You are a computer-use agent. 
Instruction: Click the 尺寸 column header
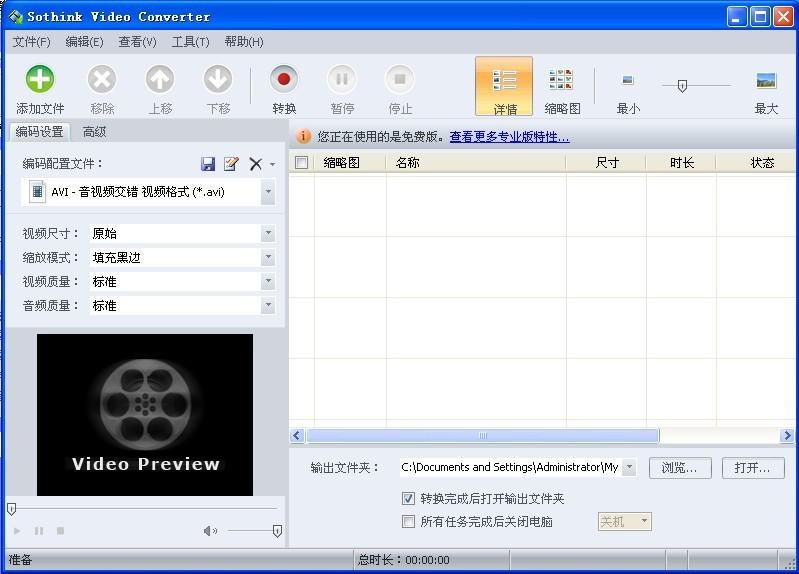[606, 163]
